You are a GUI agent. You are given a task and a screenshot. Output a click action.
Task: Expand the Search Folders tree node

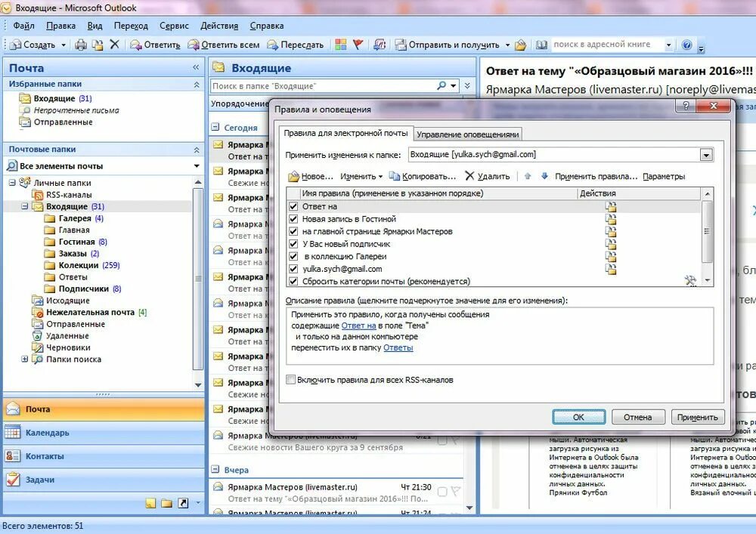tap(25, 360)
